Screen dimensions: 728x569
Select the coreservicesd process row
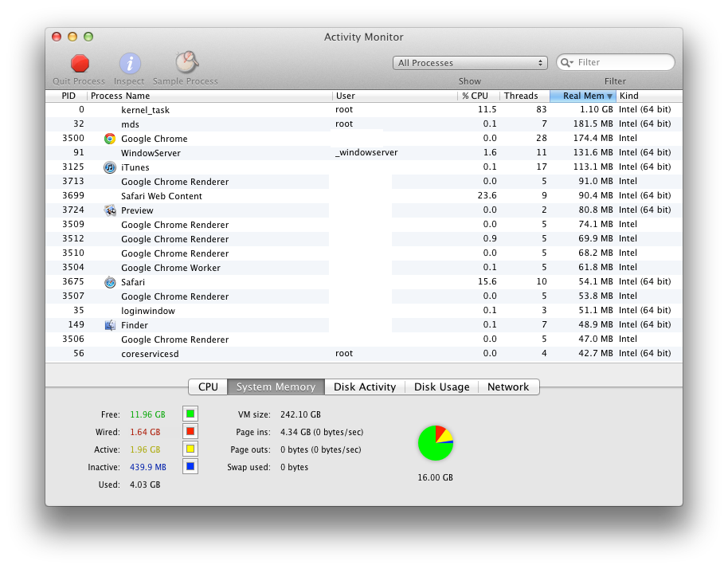click(x=364, y=354)
